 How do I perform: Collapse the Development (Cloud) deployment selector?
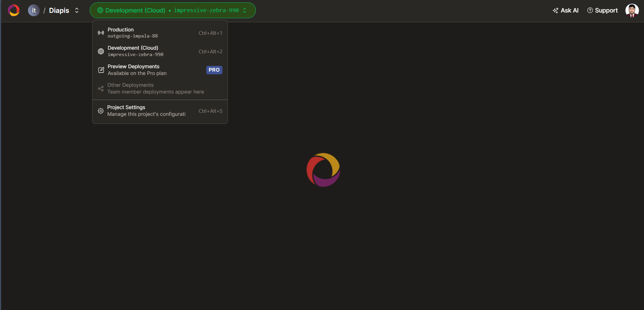point(172,10)
